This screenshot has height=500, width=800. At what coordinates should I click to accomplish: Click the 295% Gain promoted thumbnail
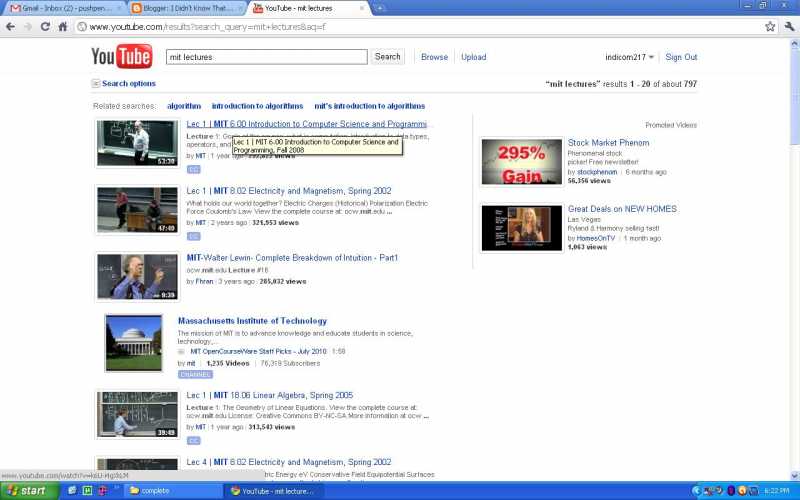[x=521, y=162]
